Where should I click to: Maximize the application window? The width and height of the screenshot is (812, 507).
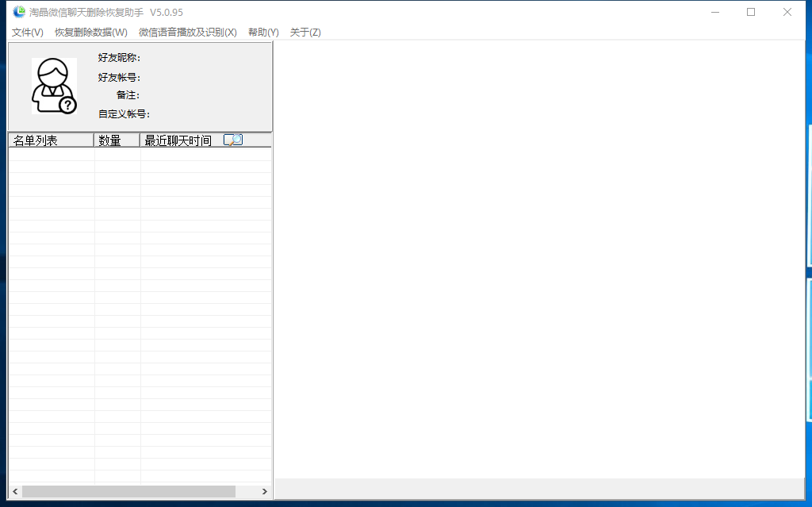(751, 12)
